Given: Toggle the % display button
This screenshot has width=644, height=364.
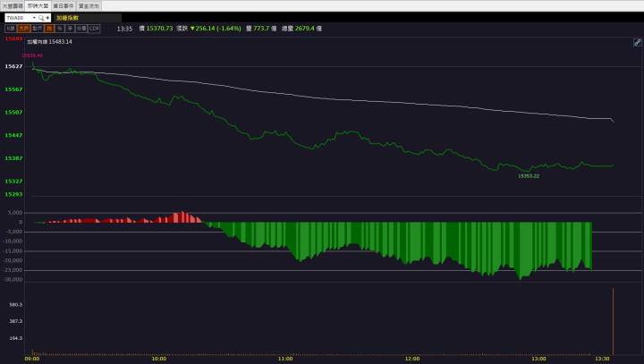Looking at the screenshot, I should [60, 29].
